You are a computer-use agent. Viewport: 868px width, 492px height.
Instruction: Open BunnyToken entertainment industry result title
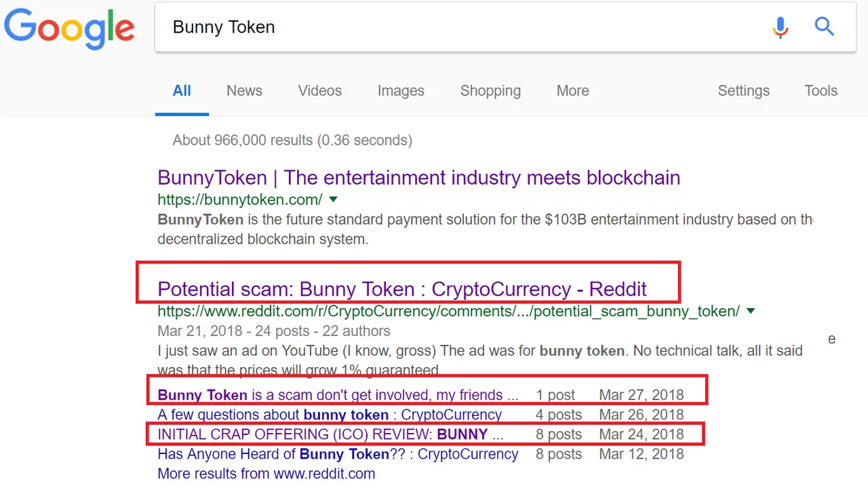click(418, 178)
